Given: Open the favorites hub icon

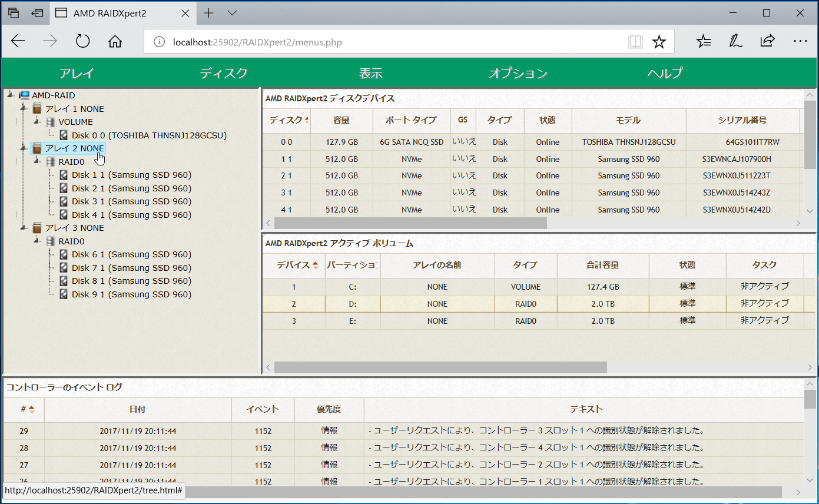Looking at the screenshot, I should 703,41.
